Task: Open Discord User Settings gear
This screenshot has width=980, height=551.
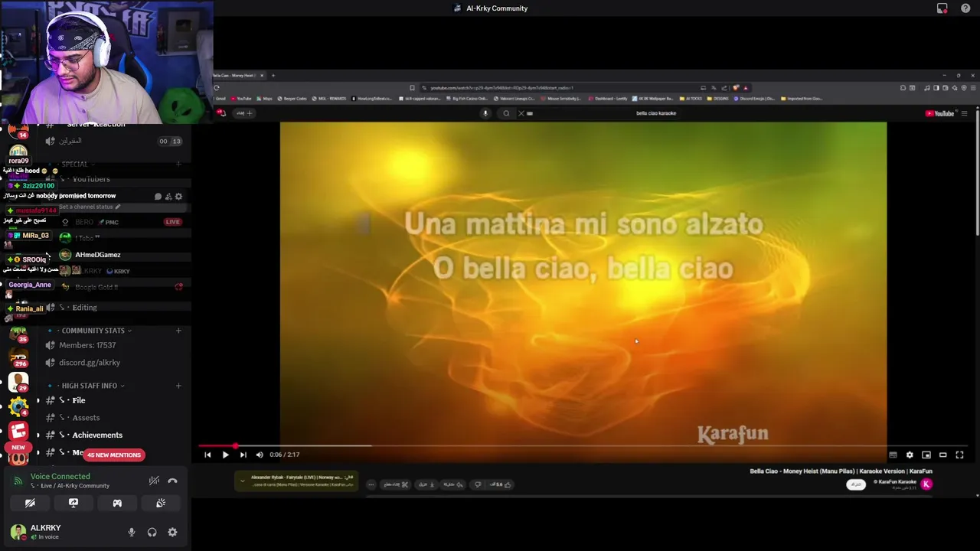Action: tap(172, 533)
